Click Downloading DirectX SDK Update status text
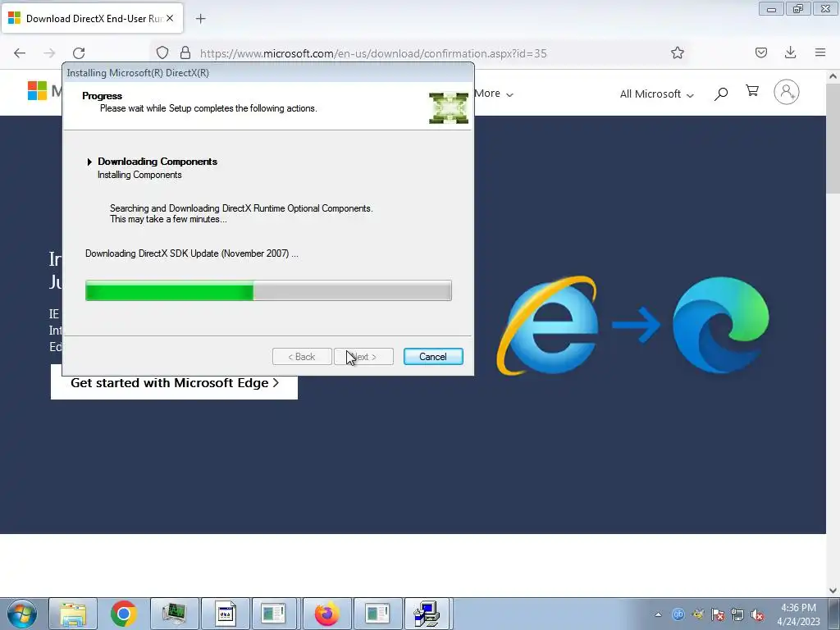 (192, 253)
